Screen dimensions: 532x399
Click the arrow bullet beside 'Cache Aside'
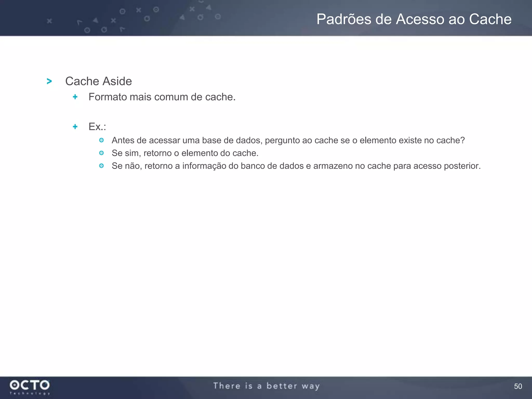click(x=49, y=81)
